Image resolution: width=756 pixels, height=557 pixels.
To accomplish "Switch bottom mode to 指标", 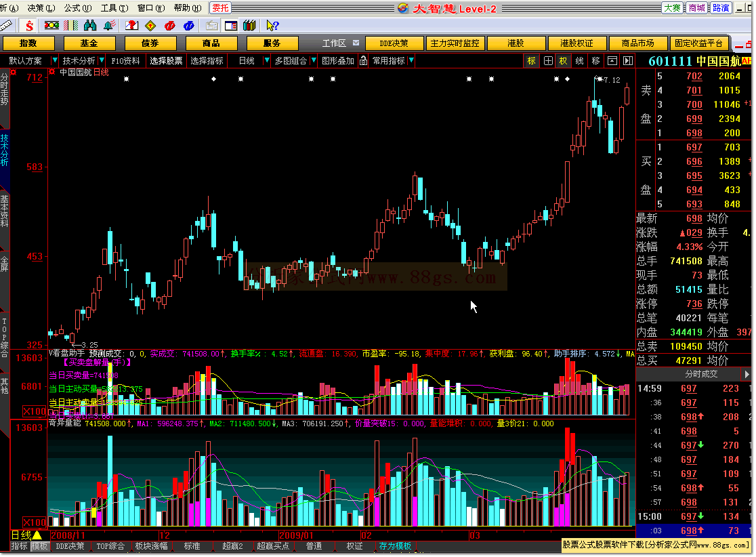I will (19, 546).
